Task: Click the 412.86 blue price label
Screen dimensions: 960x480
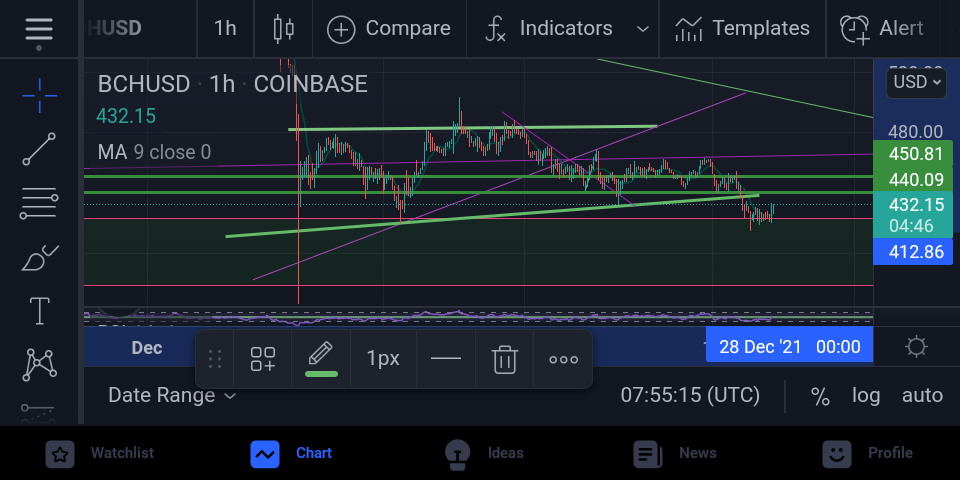Action: tap(913, 252)
